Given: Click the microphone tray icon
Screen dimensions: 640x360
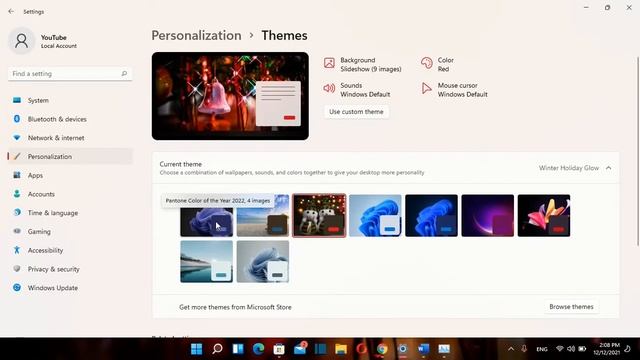Looking at the screenshot, I should point(524,349).
